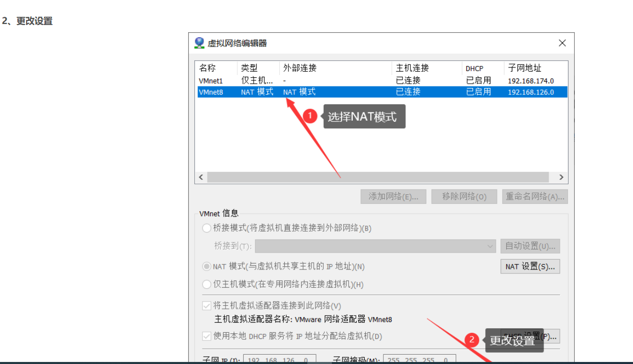Select the VMnet8 network row
This screenshot has width=633, height=364.
(381, 92)
